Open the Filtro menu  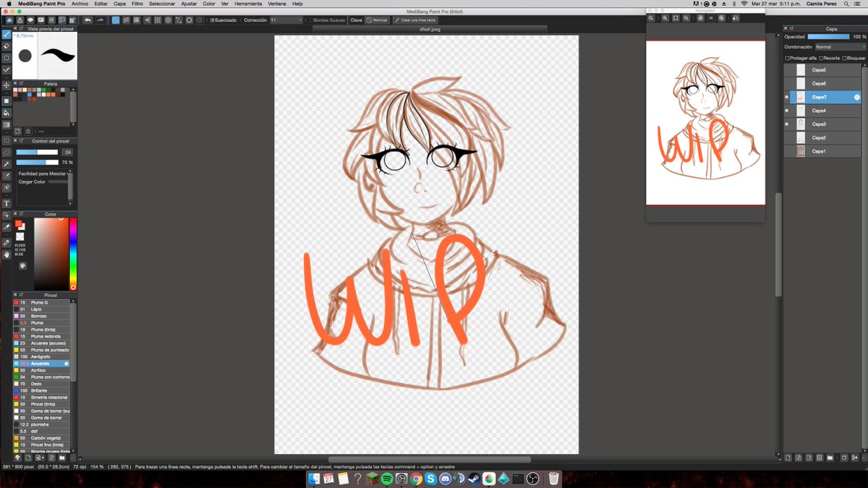click(x=137, y=4)
